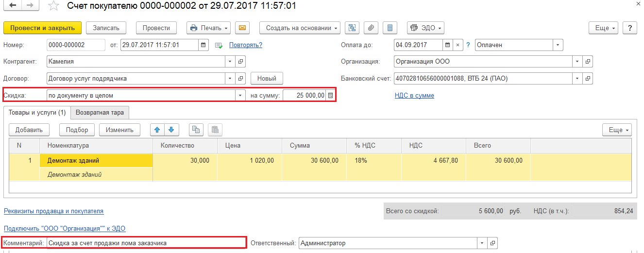
Task: Select the price cell 1 020,00
Action: coord(250,160)
